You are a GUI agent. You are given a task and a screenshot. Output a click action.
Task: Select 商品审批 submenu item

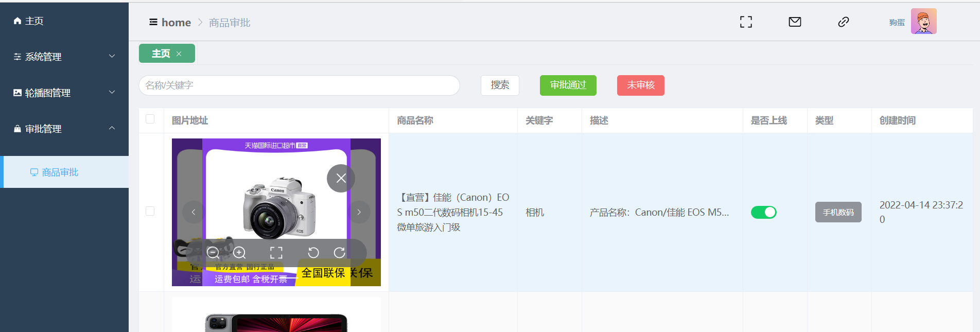coord(64,172)
